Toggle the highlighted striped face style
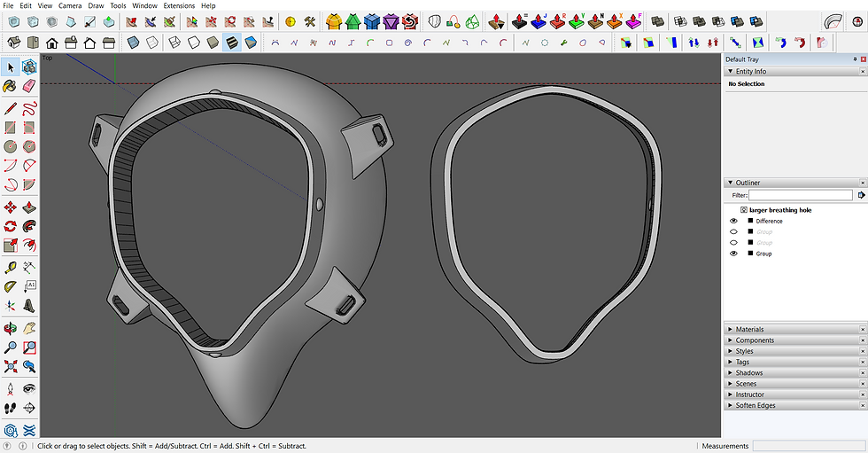The width and height of the screenshot is (868, 453). pos(232,42)
